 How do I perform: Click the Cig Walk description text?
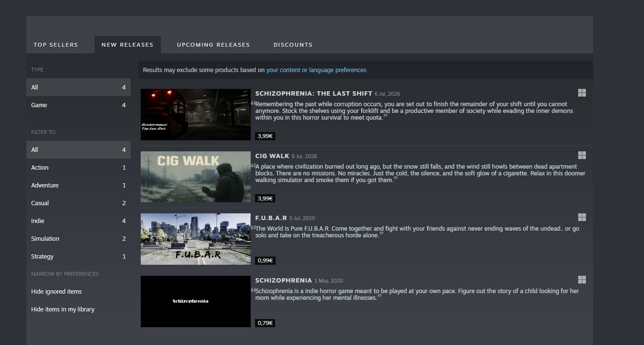(x=418, y=173)
